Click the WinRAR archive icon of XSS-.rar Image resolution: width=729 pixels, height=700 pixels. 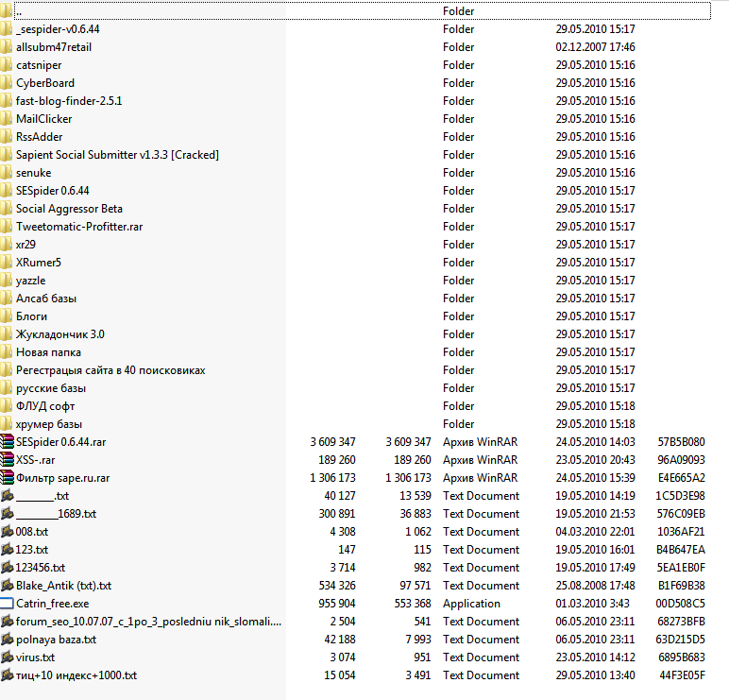[7, 459]
